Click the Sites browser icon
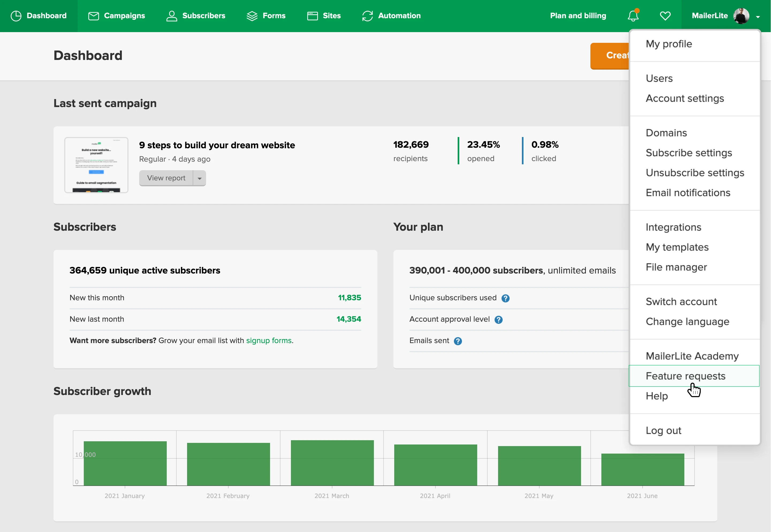 point(312,16)
